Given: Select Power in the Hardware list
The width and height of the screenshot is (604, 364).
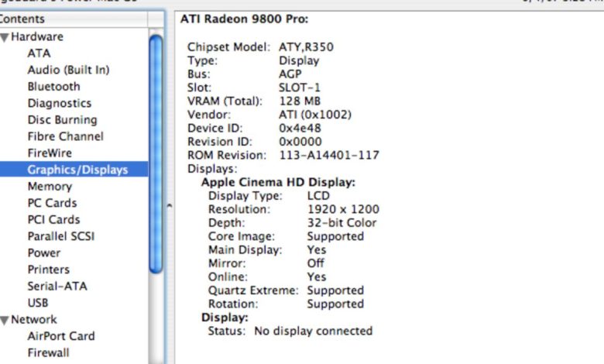Looking at the screenshot, I should 44,253.
